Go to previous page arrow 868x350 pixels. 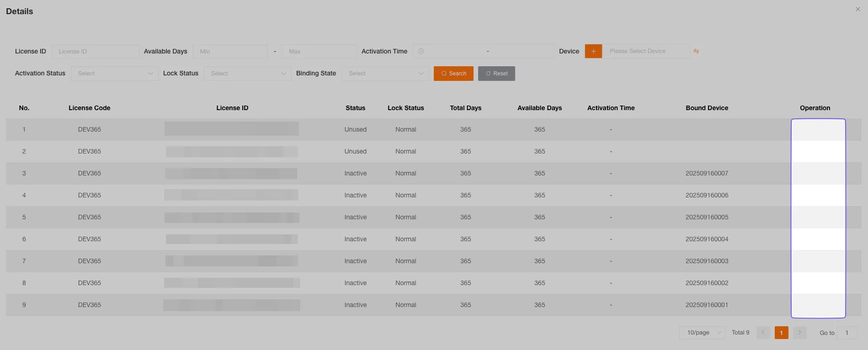point(763,333)
